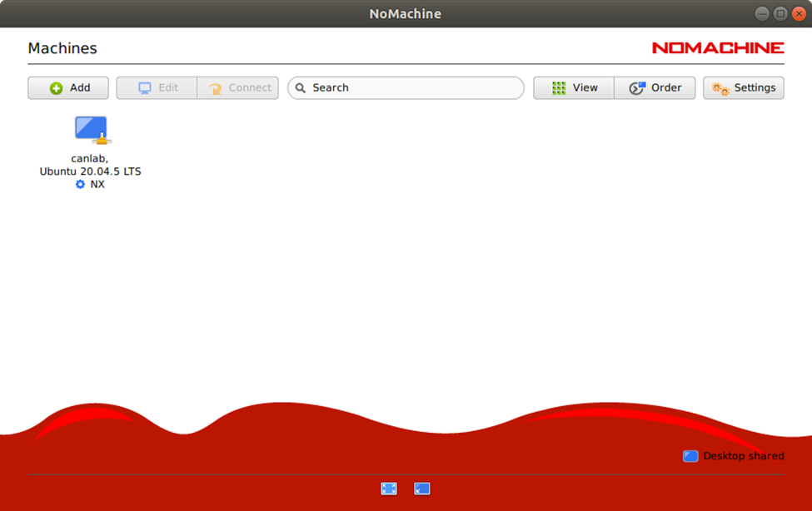812x511 pixels.
Task: Open the View grid options
Action: (x=574, y=88)
